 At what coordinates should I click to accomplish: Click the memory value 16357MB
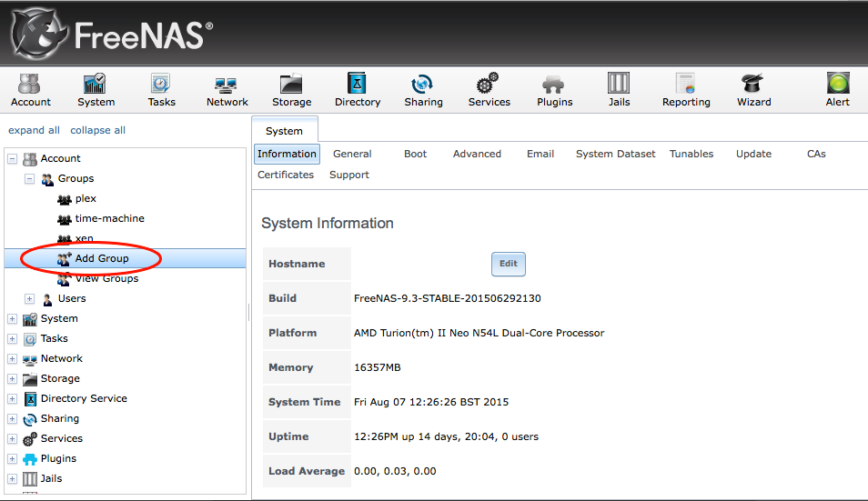click(x=377, y=367)
